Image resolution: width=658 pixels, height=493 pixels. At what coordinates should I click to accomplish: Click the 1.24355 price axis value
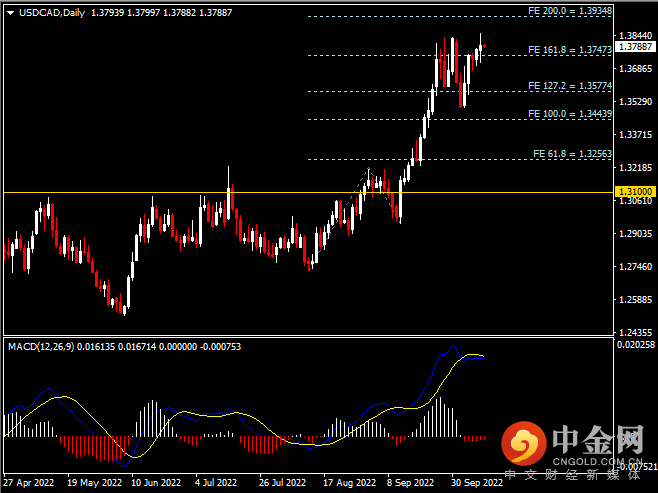(x=634, y=332)
